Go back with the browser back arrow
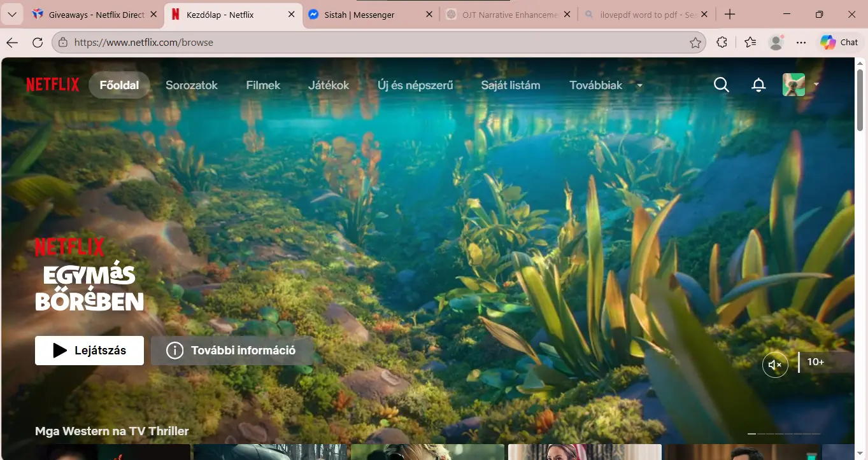The image size is (868, 460). click(x=12, y=43)
